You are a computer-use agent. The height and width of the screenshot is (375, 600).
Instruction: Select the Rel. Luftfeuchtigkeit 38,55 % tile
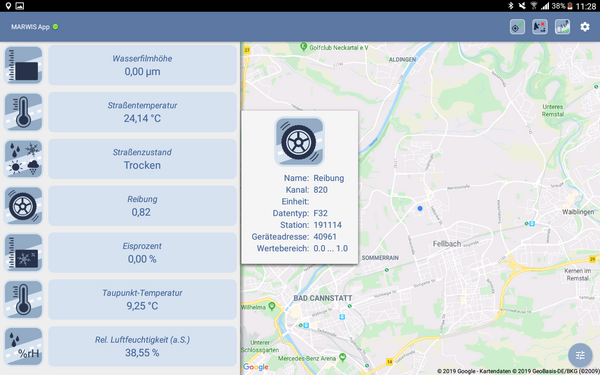142,346
